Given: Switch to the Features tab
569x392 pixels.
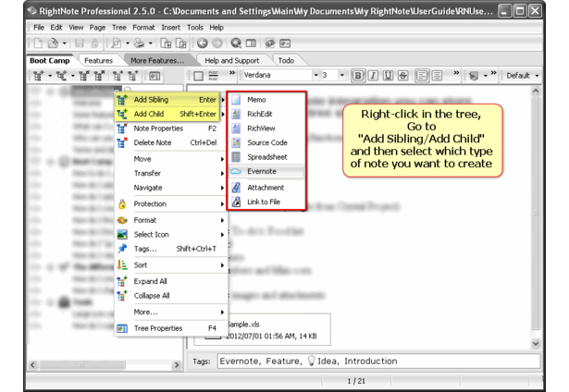Looking at the screenshot, I should [x=98, y=61].
